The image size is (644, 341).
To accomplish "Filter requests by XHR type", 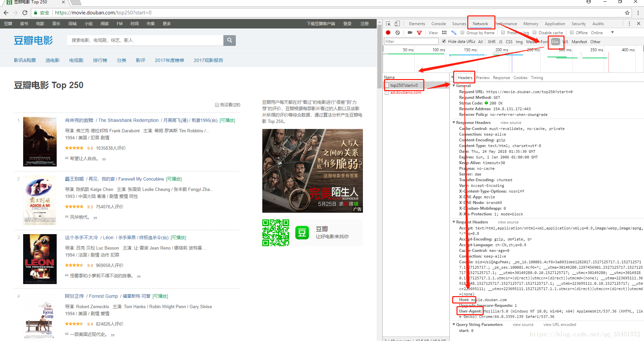I will (x=491, y=42).
